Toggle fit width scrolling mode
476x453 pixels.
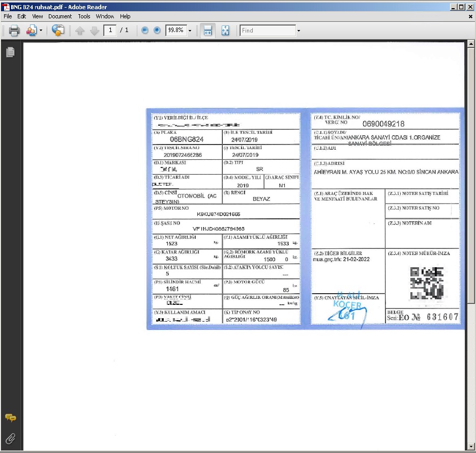tap(207, 31)
